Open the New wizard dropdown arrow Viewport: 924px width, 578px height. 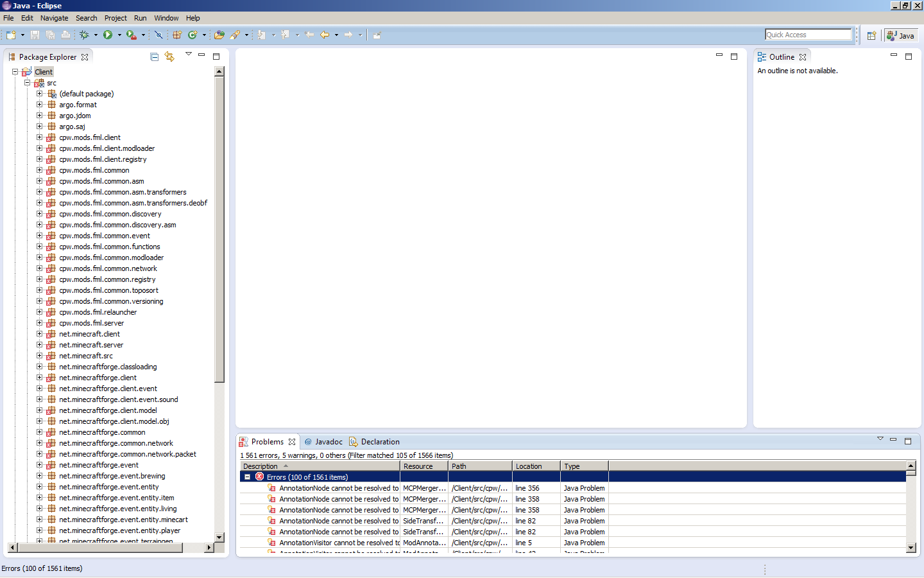tap(22, 35)
